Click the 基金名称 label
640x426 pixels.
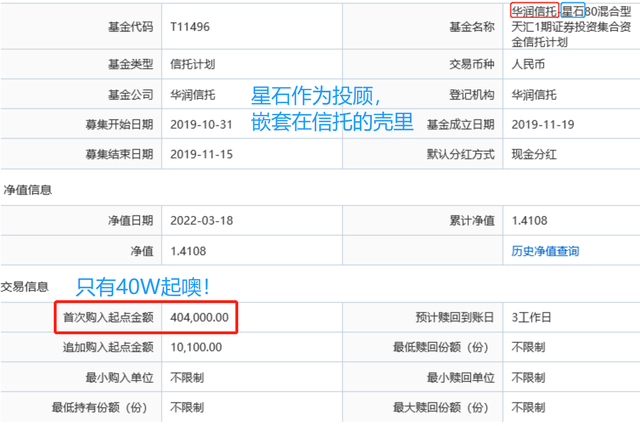click(x=472, y=27)
